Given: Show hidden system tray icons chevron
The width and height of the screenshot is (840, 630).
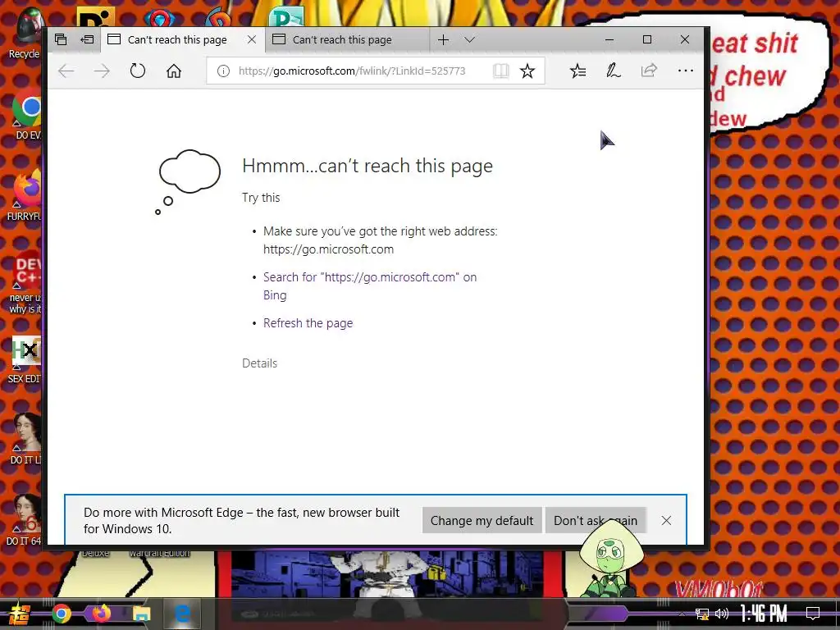Looking at the screenshot, I should pyautogui.click(x=682, y=614).
